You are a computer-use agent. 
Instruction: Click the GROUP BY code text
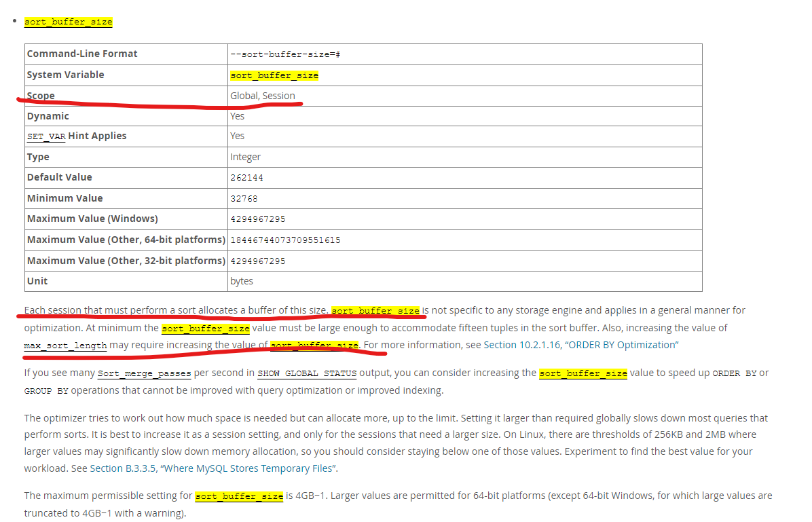pyautogui.click(x=46, y=391)
